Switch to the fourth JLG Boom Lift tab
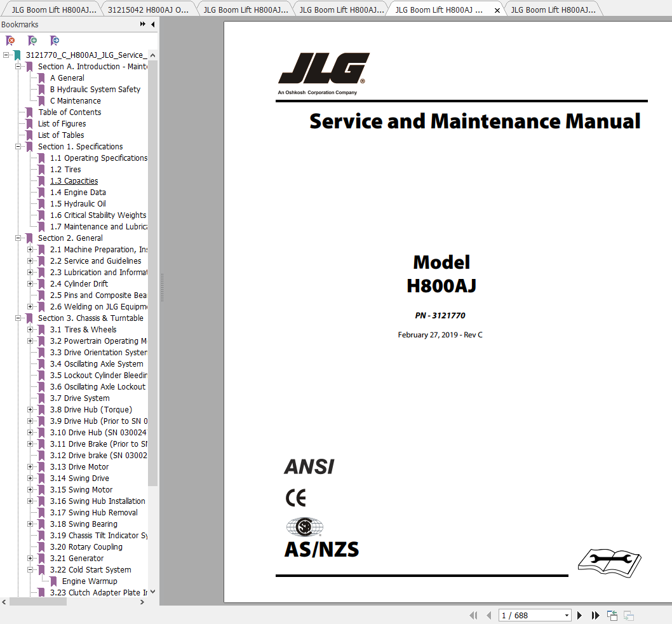 pyautogui.click(x=342, y=10)
